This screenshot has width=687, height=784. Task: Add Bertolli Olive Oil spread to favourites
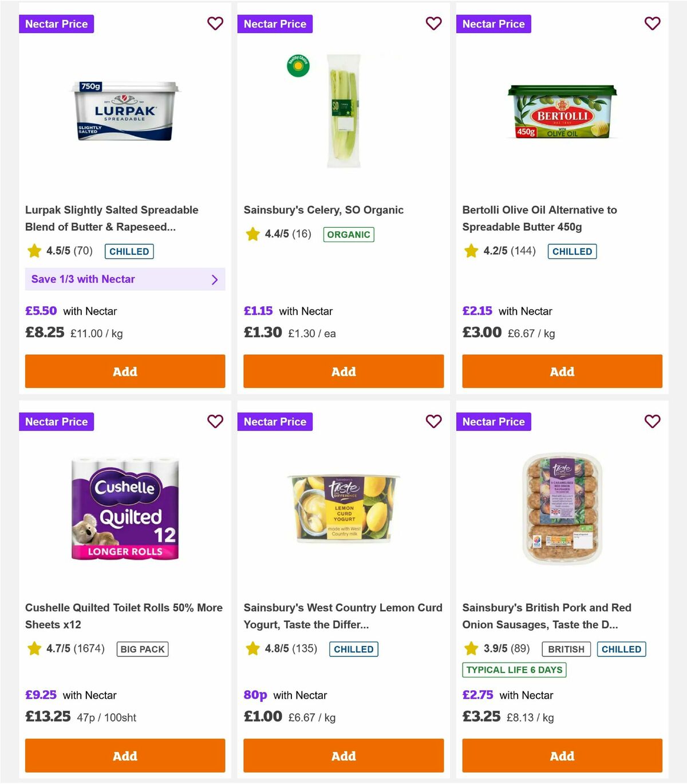652,23
